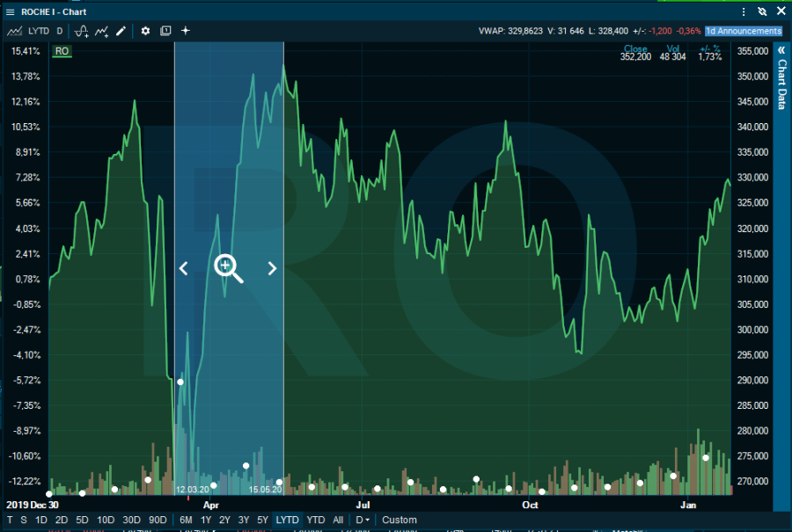Click the Custom range button
Screen dimensions: 792x532
[x=400, y=520]
